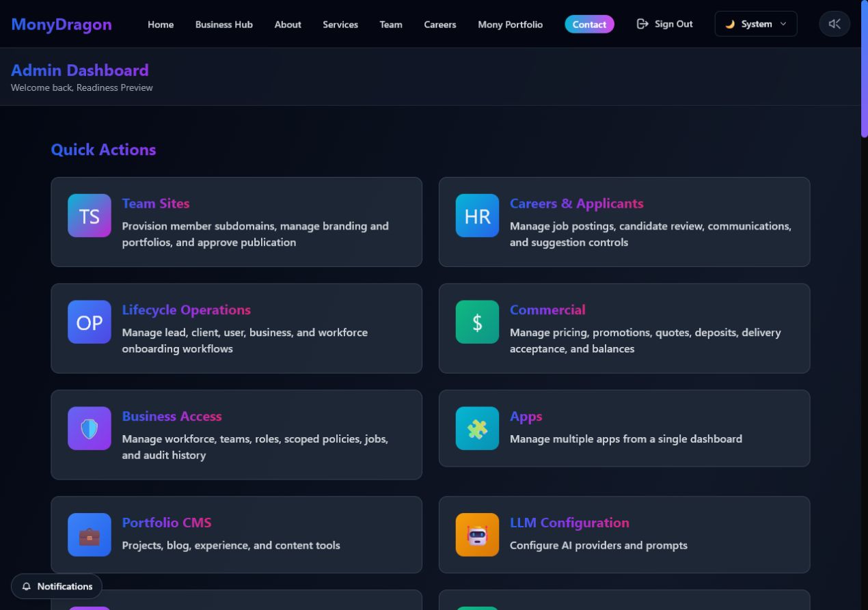The width and height of the screenshot is (868, 610).
Task: Open the Business Access title
Action: [172, 417]
